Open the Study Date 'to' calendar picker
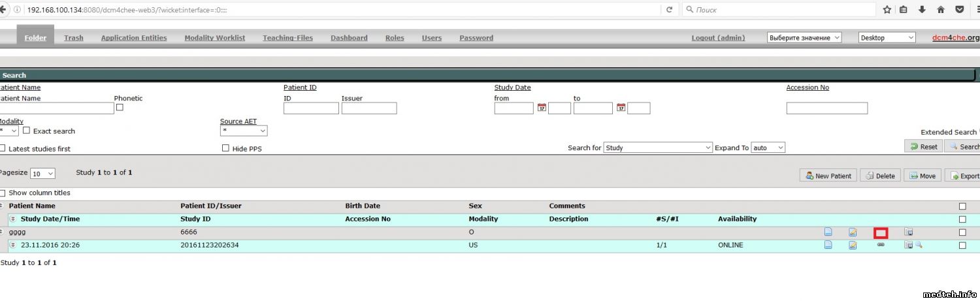980x301 pixels. pyautogui.click(x=621, y=108)
